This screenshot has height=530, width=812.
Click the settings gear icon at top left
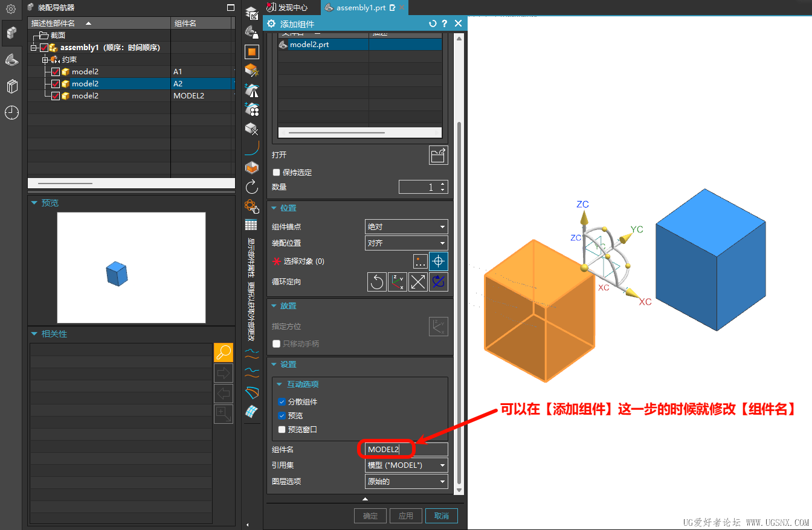(x=11, y=9)
